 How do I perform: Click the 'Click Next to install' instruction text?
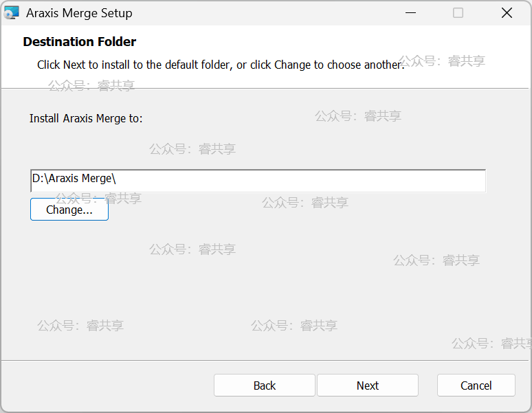[x=221, y=65]
